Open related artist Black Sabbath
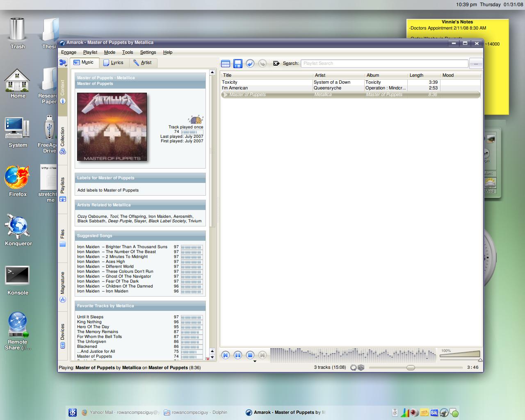 91,221
